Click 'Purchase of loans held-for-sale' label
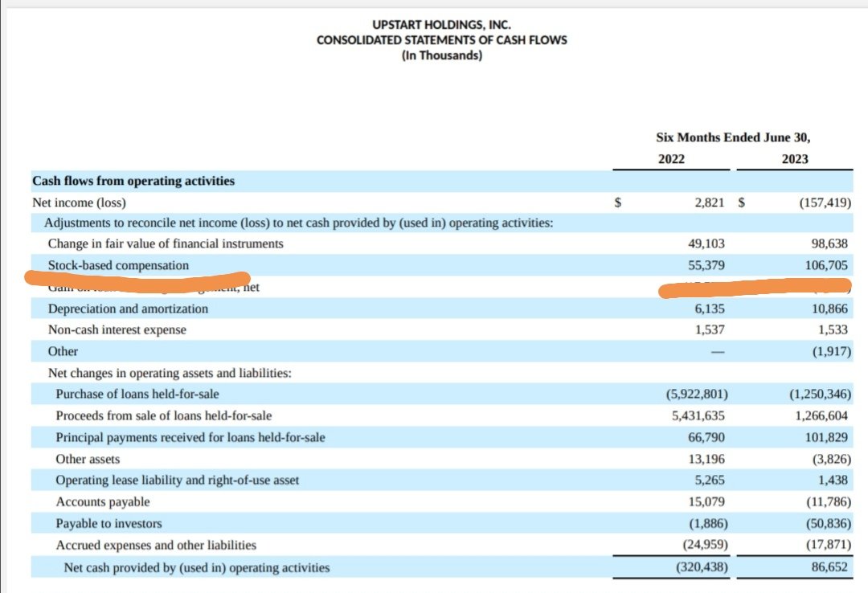Screen dimensions: 868x593 (x=137, y=395)
